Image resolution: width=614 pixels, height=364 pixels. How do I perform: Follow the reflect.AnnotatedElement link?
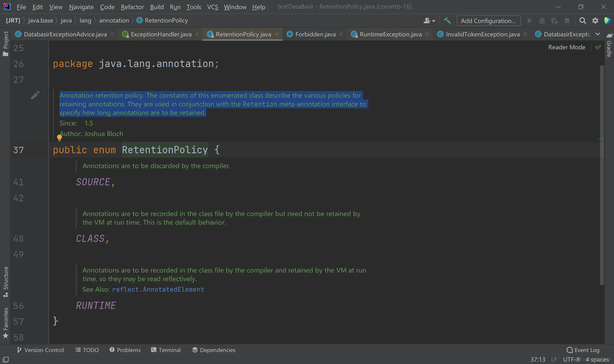158,290
